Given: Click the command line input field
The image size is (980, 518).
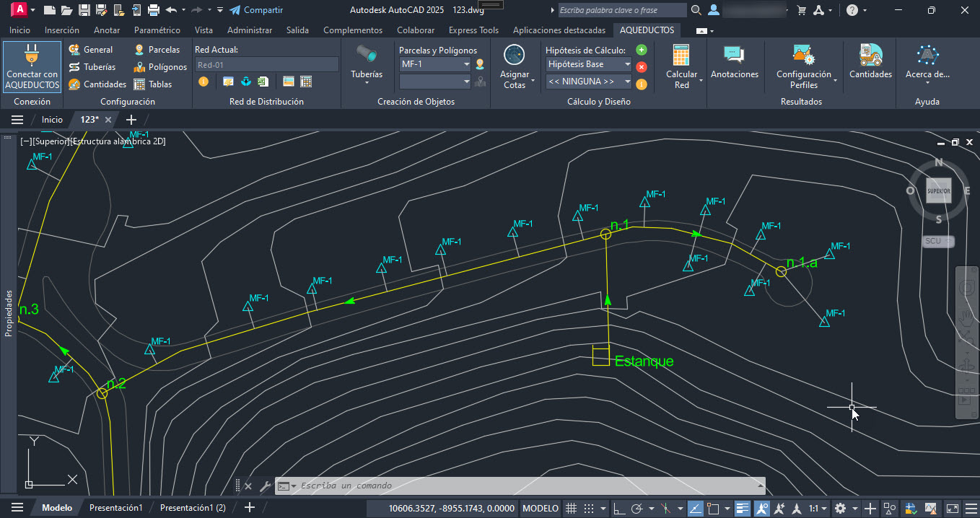Looking at the screenshot, I should [527, 486].
